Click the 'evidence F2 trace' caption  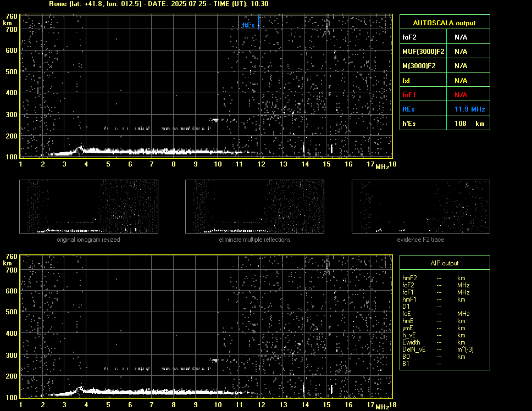pos(420,240)
